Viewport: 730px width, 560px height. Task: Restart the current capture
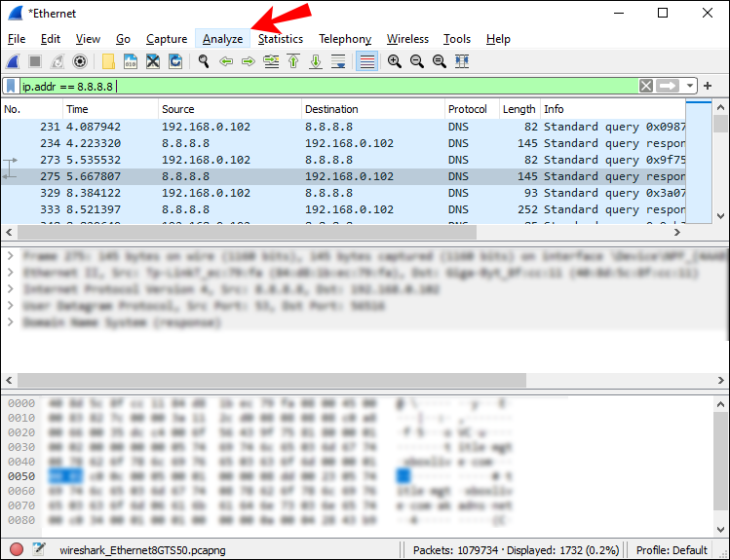(58, 61)
